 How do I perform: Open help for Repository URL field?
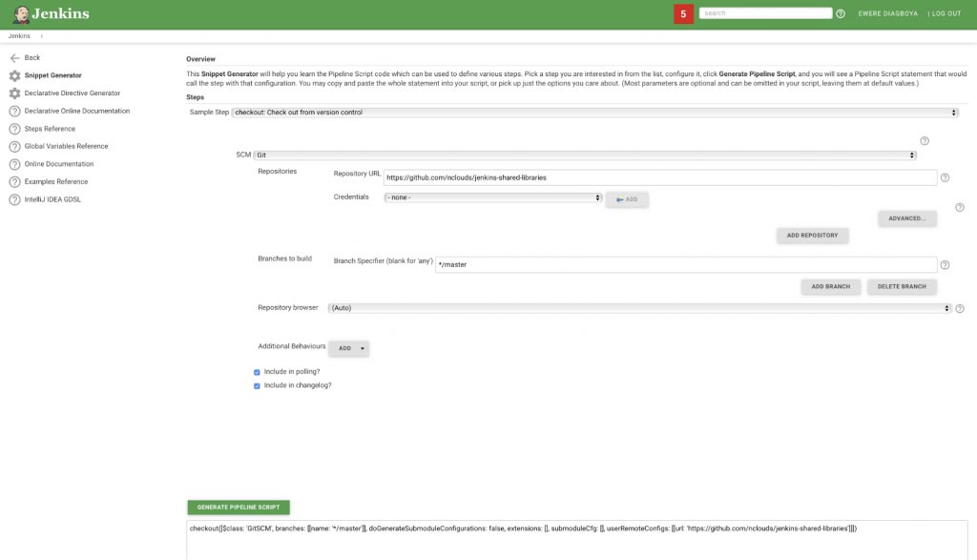tap(945, 177)
